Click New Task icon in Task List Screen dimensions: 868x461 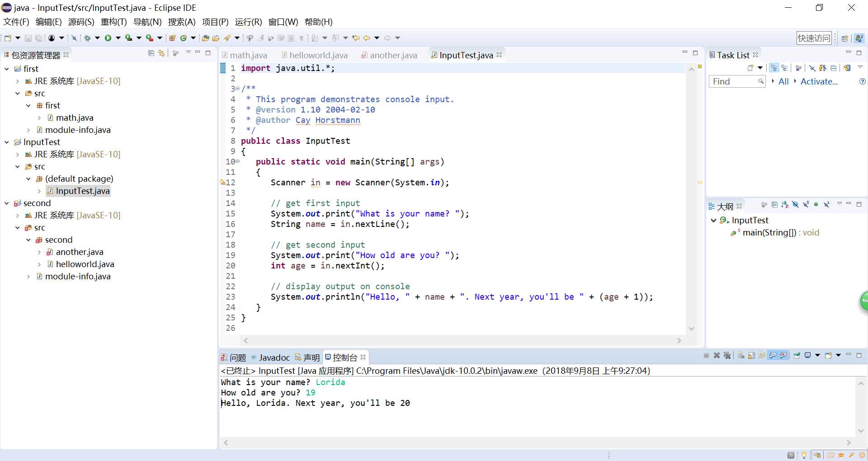coord(750,68)
